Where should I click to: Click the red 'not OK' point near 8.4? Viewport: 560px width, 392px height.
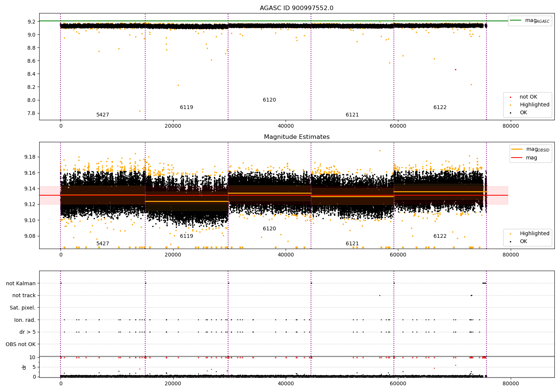[x=455, y=69]
